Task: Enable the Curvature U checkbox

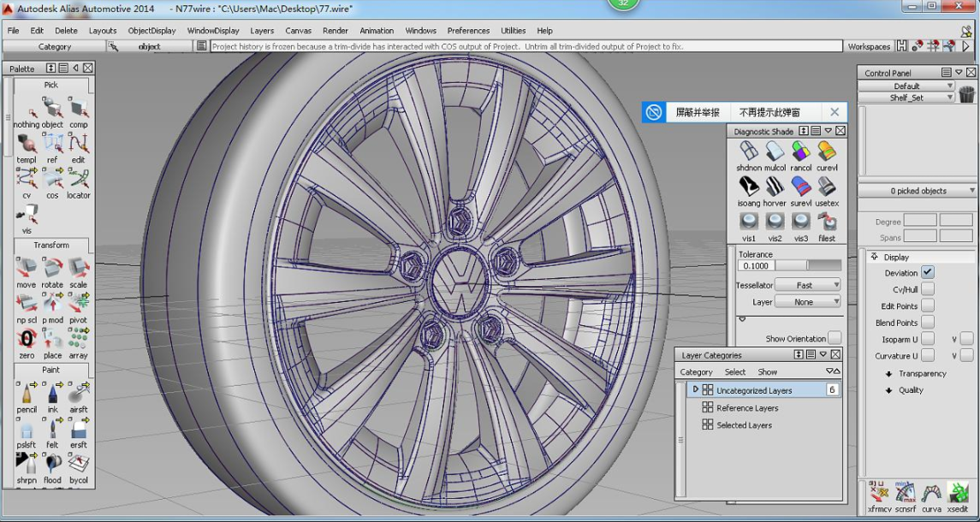Action: (x=928, y=356)
